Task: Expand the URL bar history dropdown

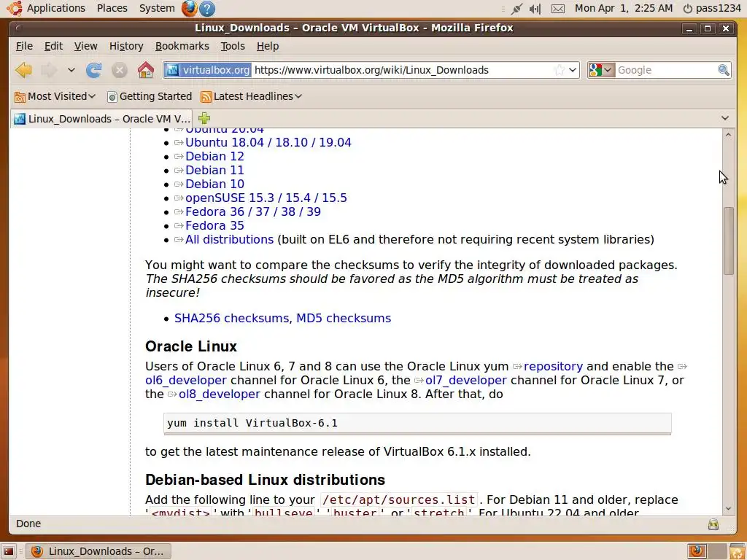Action: click(573, 70)
